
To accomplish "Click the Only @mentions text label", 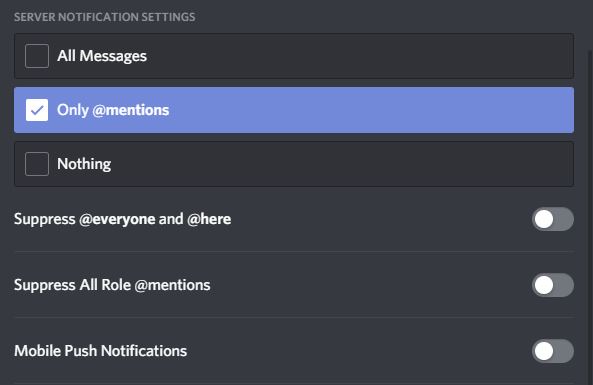I will (113, 110).
